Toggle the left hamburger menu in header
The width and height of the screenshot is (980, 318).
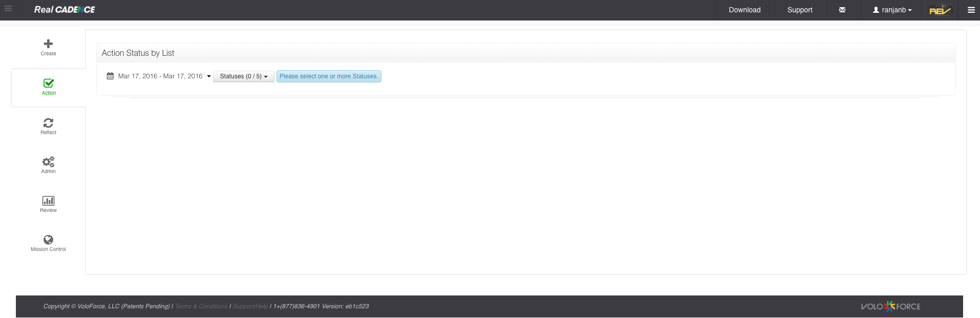coord(8,9)
